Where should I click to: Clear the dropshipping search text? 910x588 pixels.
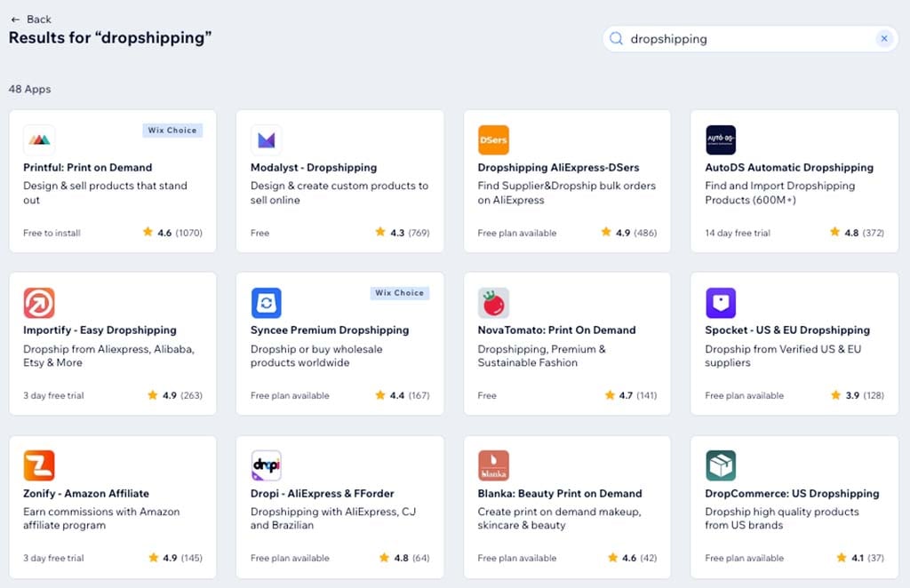[883, 39]
